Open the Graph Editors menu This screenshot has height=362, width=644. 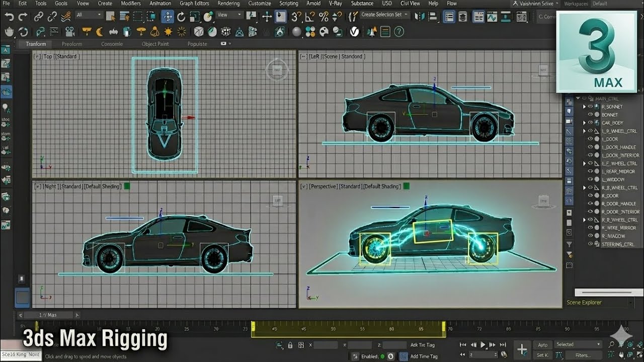click(x=194, y=4)
